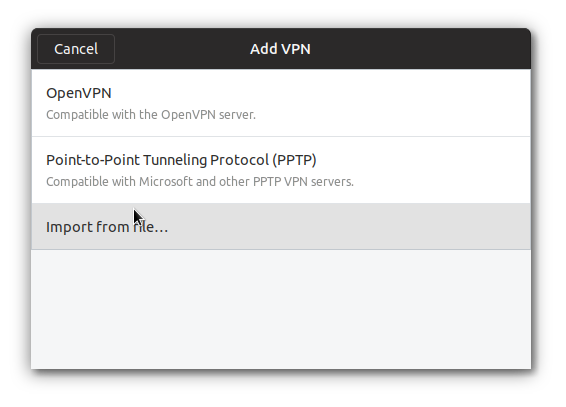Click the 'Compatible with the OpenVPN server.' description
The height and width of the screenshot is (407, 566).
(151, 115)
